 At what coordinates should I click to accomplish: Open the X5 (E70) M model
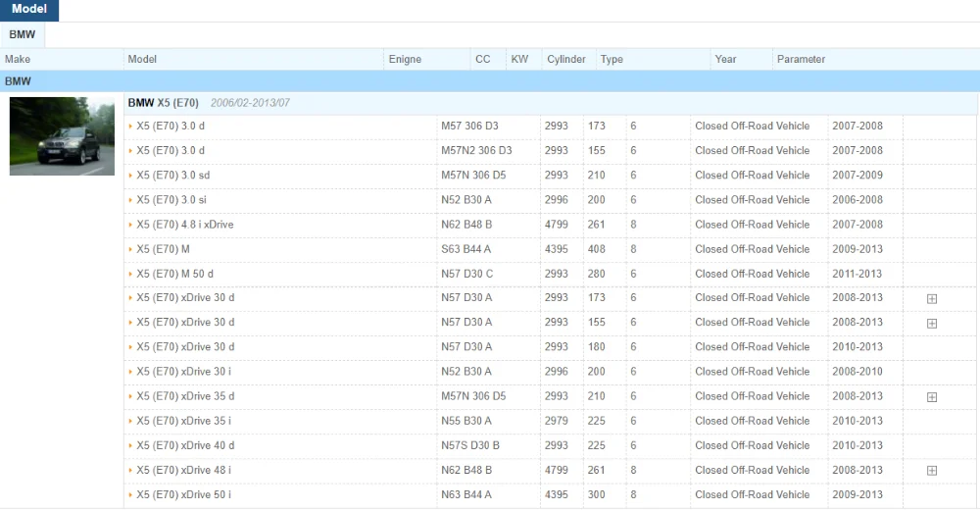(x=163, y=249)
